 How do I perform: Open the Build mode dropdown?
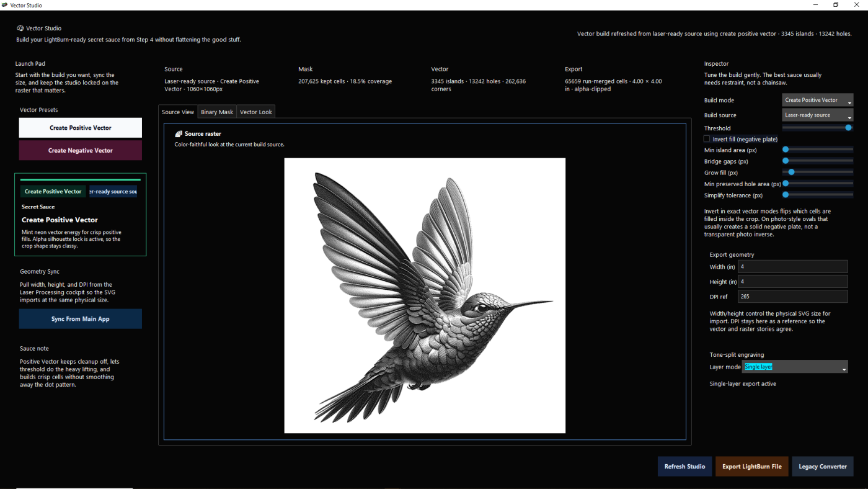817,100
